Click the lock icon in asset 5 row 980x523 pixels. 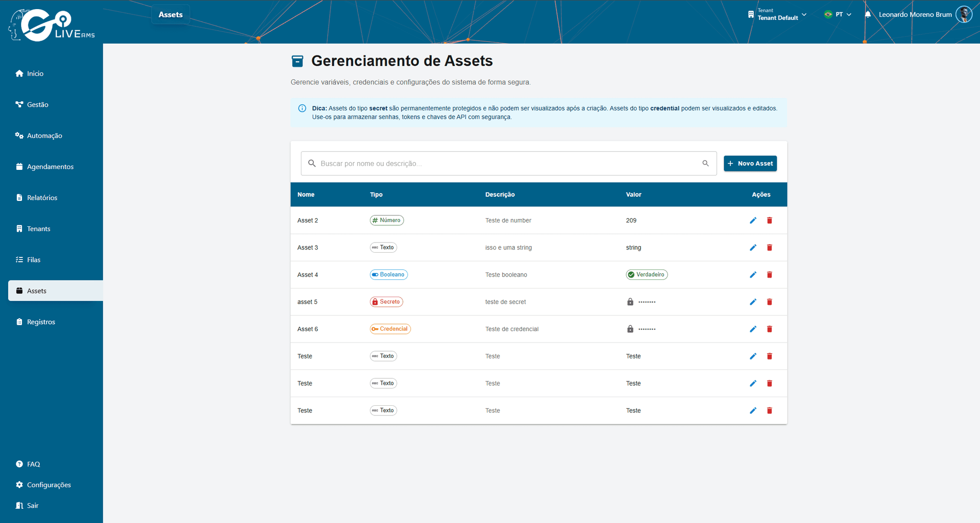pos(630,302)
